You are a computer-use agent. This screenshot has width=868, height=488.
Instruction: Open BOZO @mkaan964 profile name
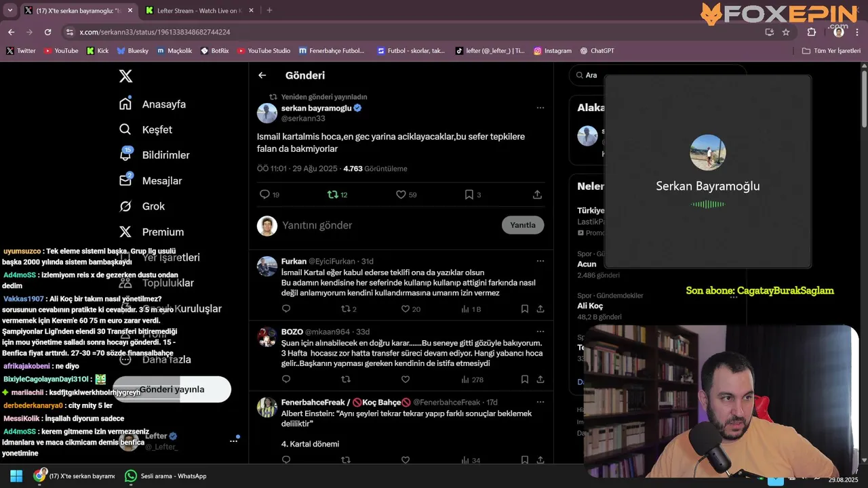coord(292,331)
